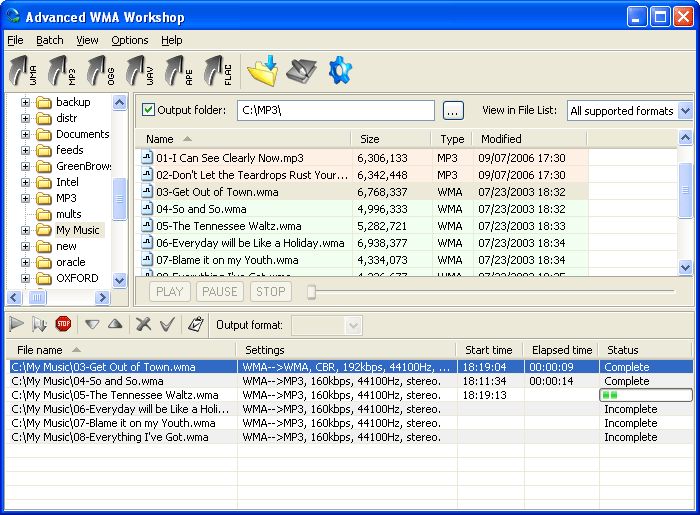
Task: Click the PAUSE button
Action: [220, 291]
